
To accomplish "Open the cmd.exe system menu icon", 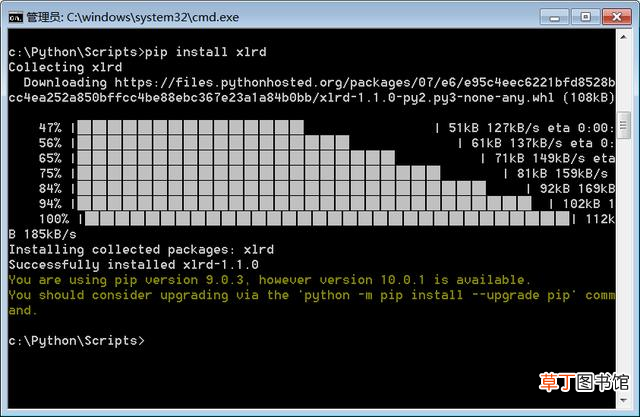I will (x=16, y=17).
